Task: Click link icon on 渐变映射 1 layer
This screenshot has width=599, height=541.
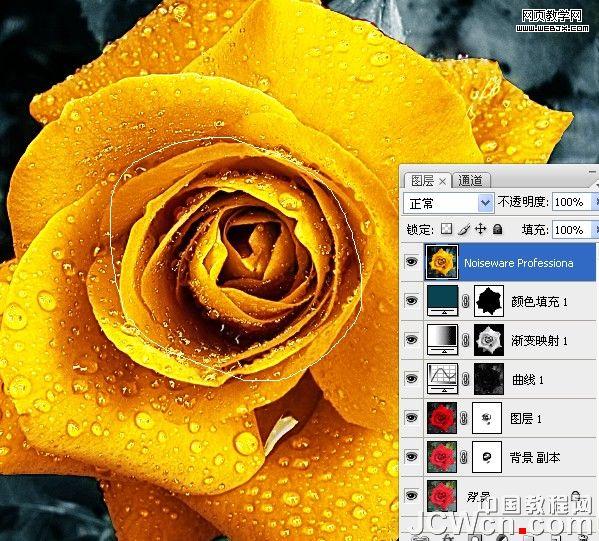Action: [x=465, y=340]
